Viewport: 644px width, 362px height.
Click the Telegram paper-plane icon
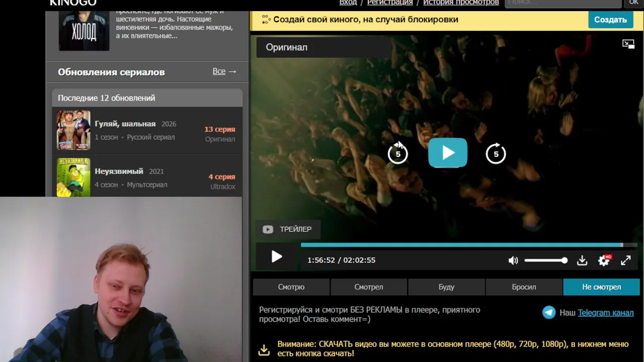[x=549, y=312]
